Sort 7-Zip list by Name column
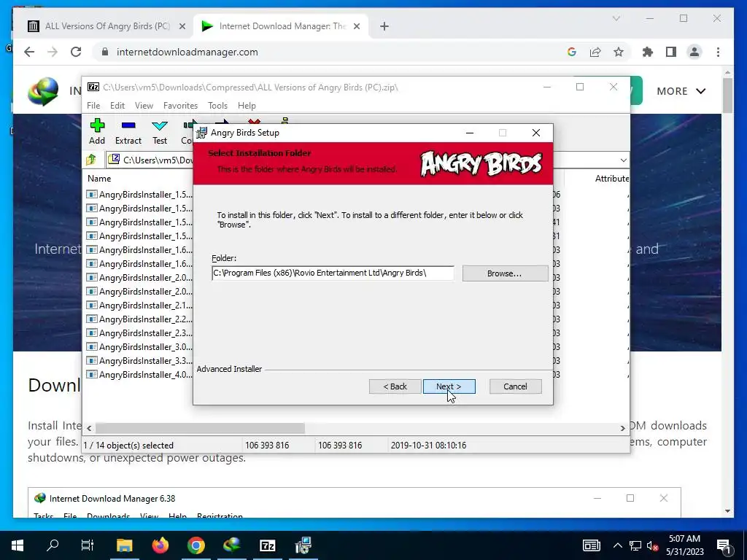Screen dimensions: 747x560 click(x=99, y=179)
